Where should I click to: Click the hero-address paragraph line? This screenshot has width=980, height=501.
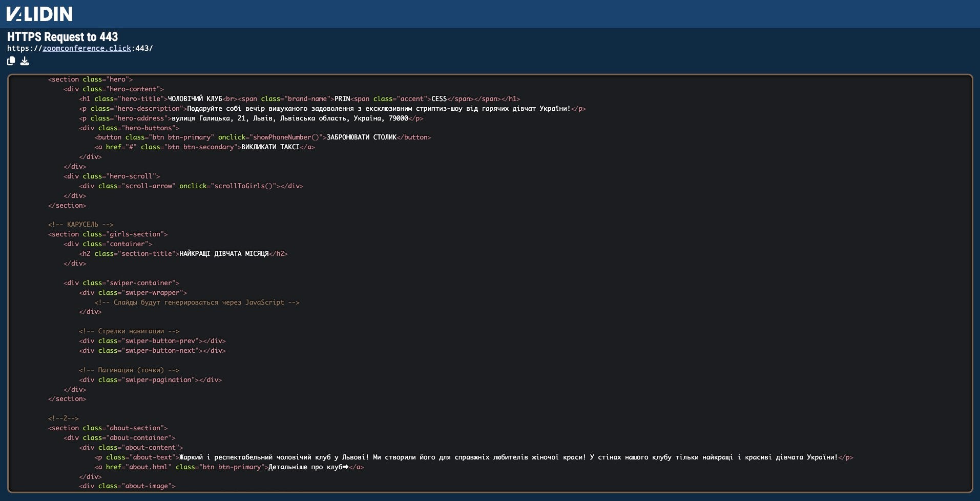coord(251,118)
